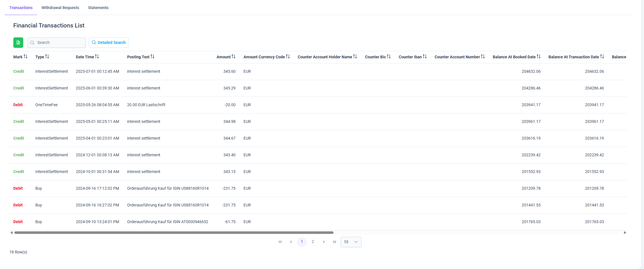Sort by Type column arrows
Image resolution: width=644 pixels, height=269 pixels.
click(x=47, y=57)
